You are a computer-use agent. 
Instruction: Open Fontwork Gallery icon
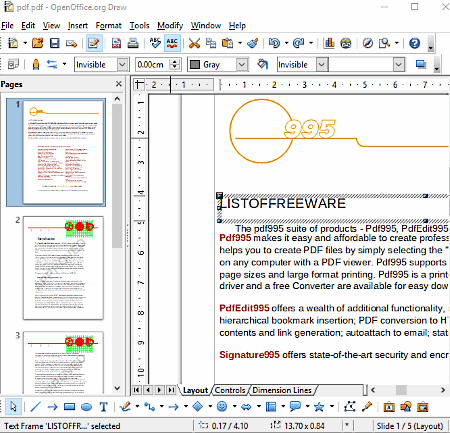(x=389, y=407)
